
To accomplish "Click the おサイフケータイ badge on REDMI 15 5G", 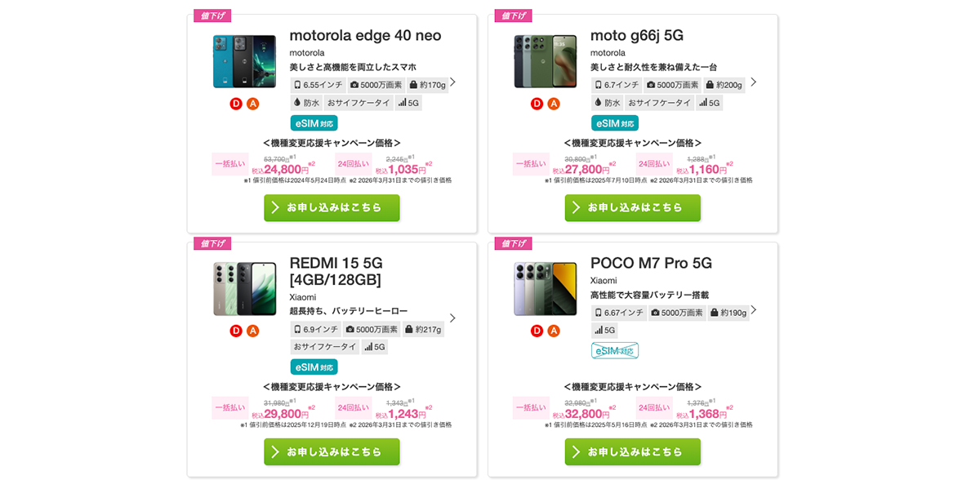I will [324, 347].
